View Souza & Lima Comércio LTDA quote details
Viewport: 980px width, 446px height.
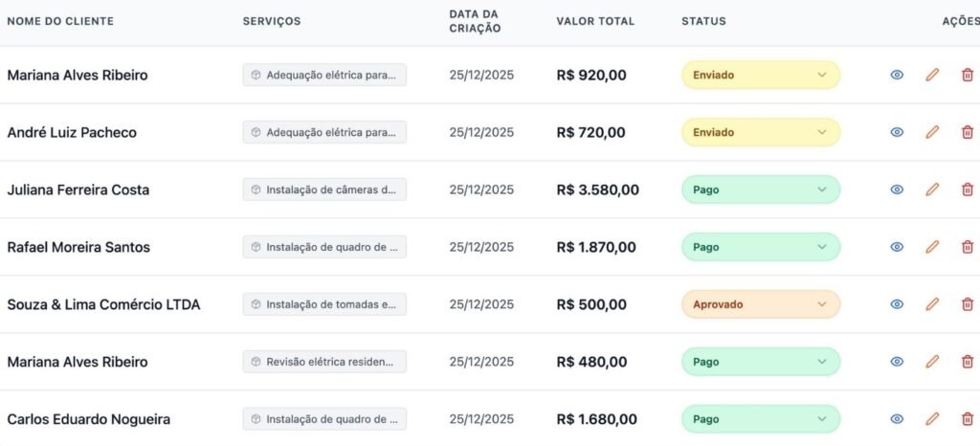(897, 304)
